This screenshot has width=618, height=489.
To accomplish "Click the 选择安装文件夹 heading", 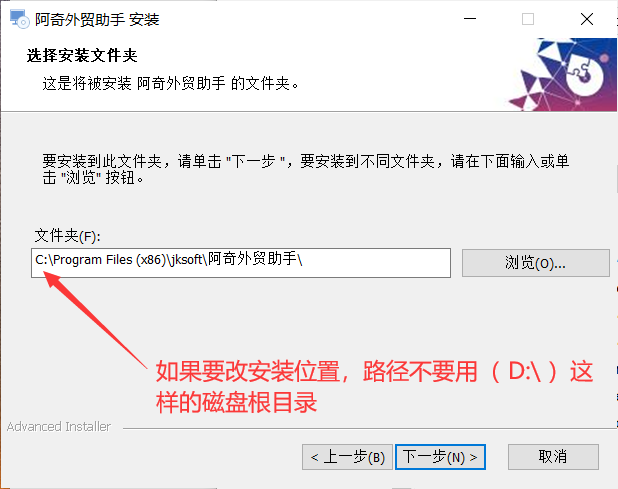I will 82,56.
